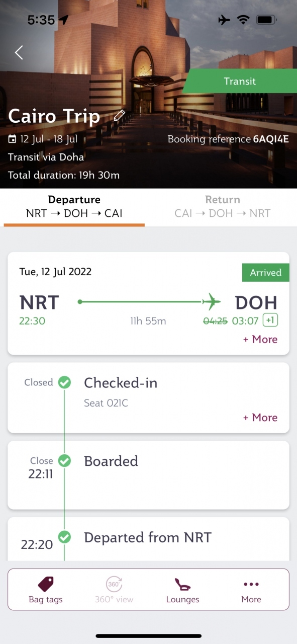This screenshot has height=644, width=297.
Task: Tap the back arrow icon
Action: [19, 52]
